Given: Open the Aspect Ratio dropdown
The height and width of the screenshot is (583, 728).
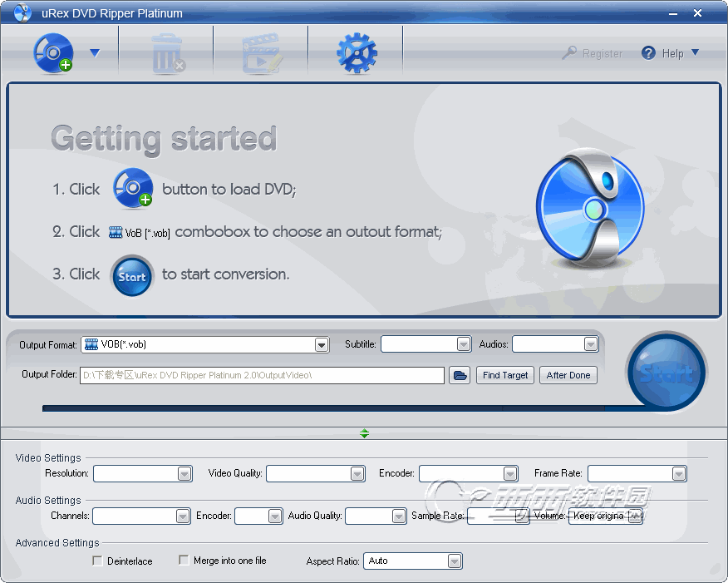Looking at the screenshot, I should (454, 561).
